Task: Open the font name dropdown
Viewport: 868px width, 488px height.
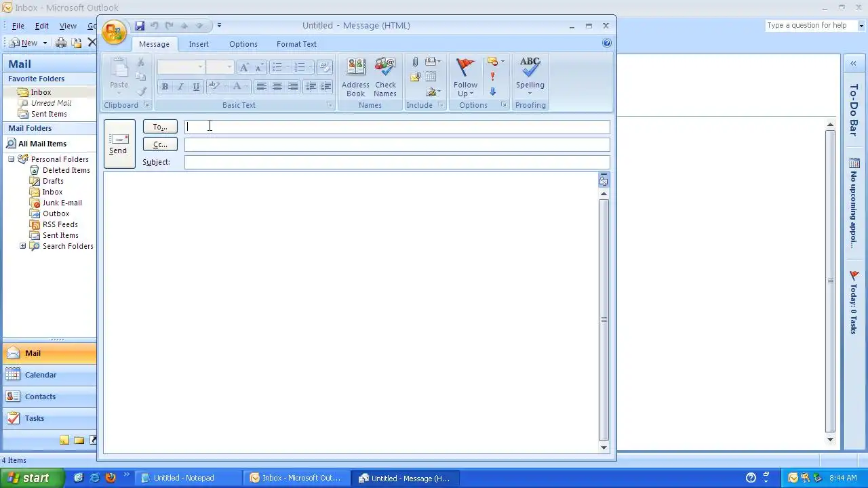Action: click(200, 66)
